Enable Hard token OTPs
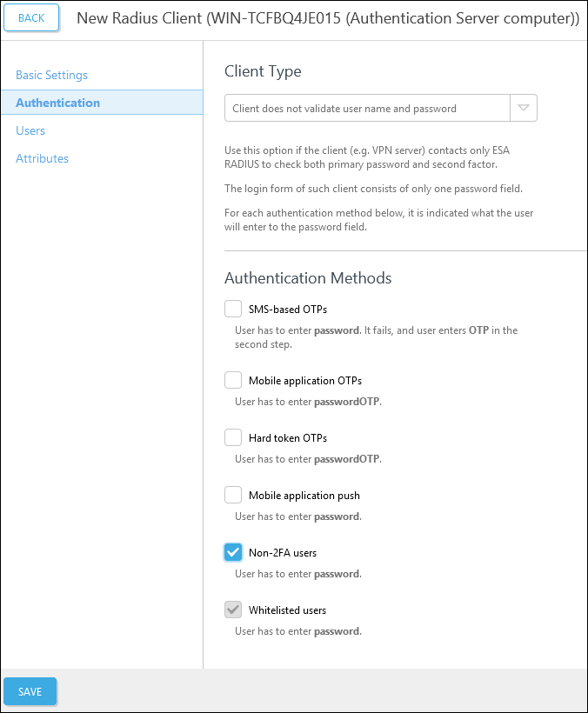The width and height of the screenshot is (588, 713). 233,436
